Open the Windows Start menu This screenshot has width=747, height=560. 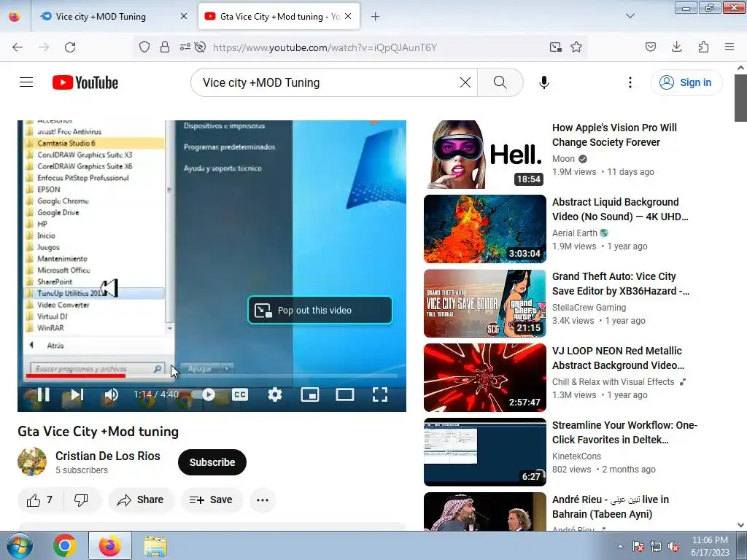click(20, 545)
